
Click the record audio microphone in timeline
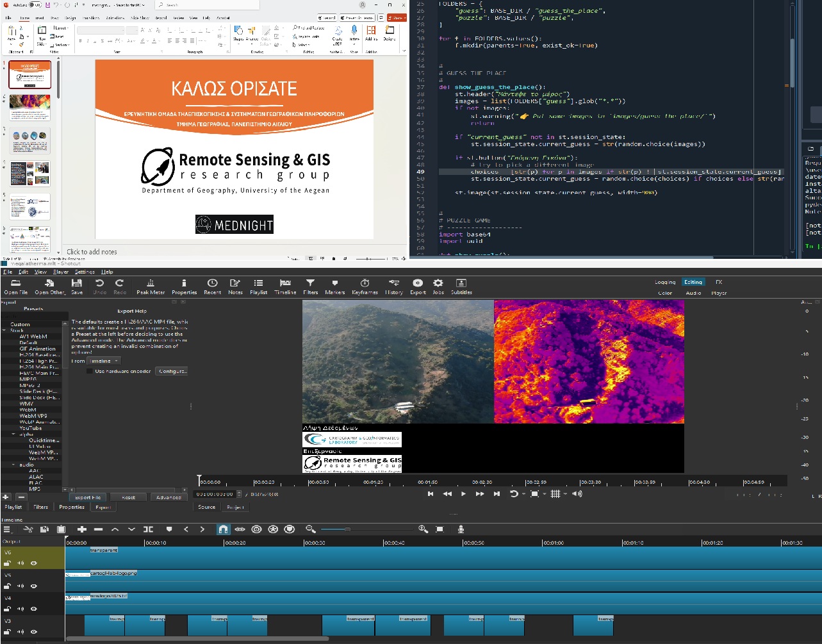tap(461, 529)
